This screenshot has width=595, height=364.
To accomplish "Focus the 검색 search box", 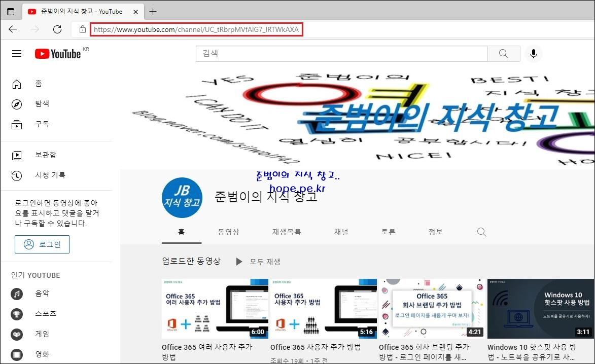I will [x=341, y=53].
